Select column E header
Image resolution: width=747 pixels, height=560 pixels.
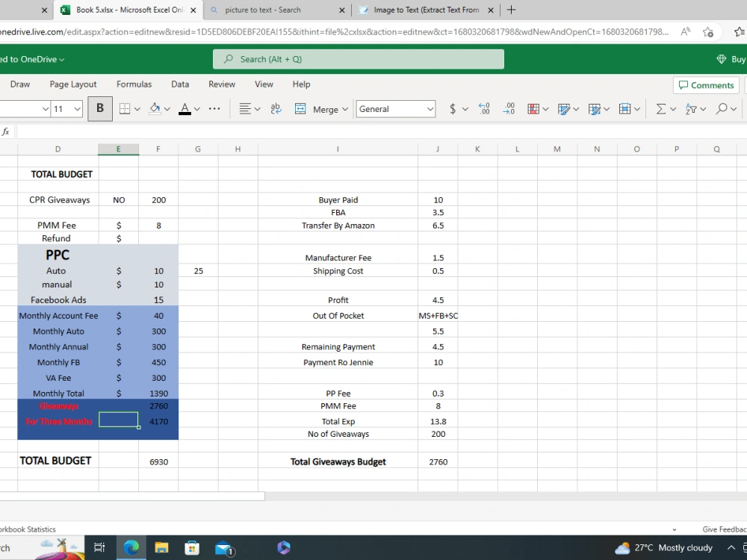point(119,149)
